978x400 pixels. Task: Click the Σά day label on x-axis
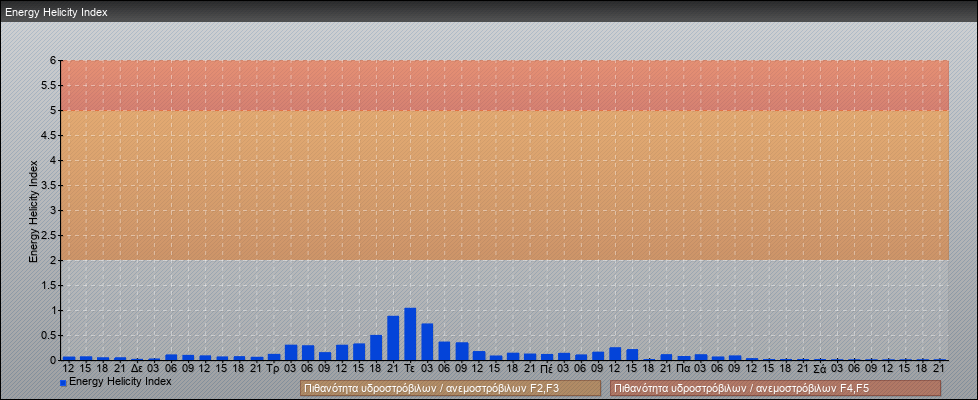coord(819,368)
